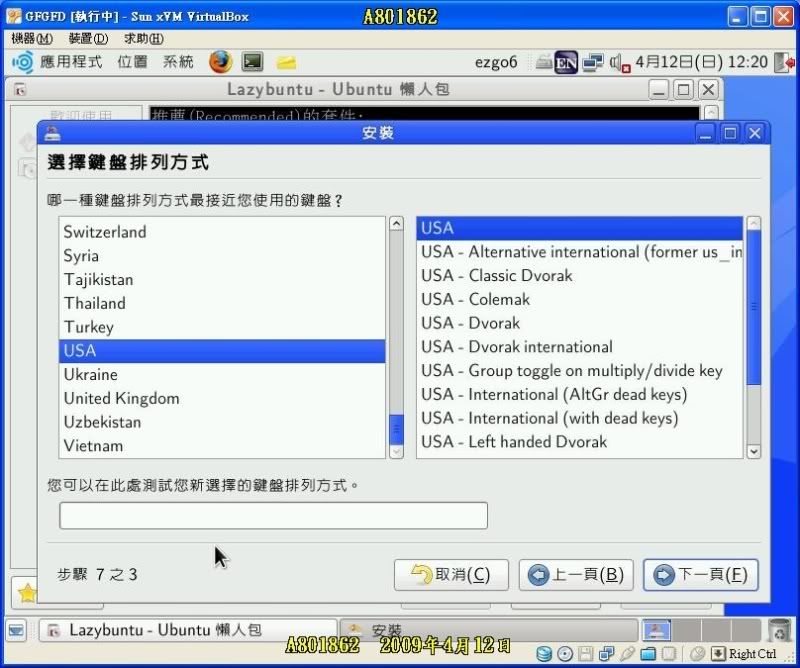This screenshot has width=800, height=668.
Task: Select USA - Dvorak variant
Action: 580,323
